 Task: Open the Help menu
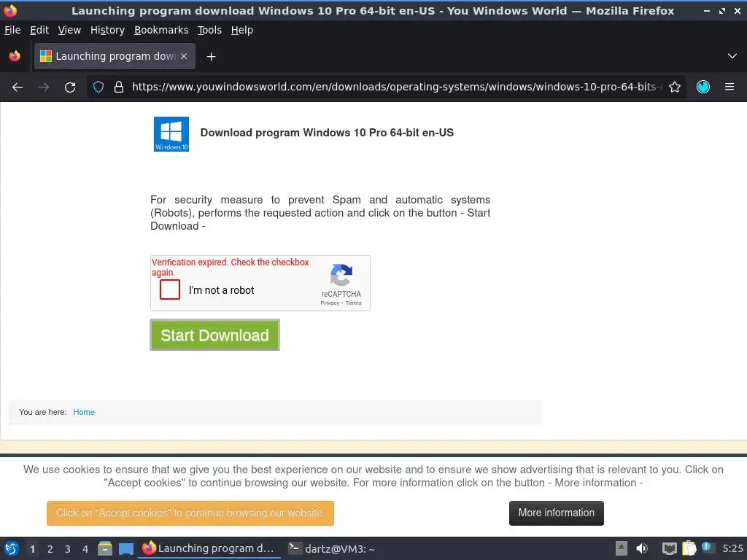point(242,30)
